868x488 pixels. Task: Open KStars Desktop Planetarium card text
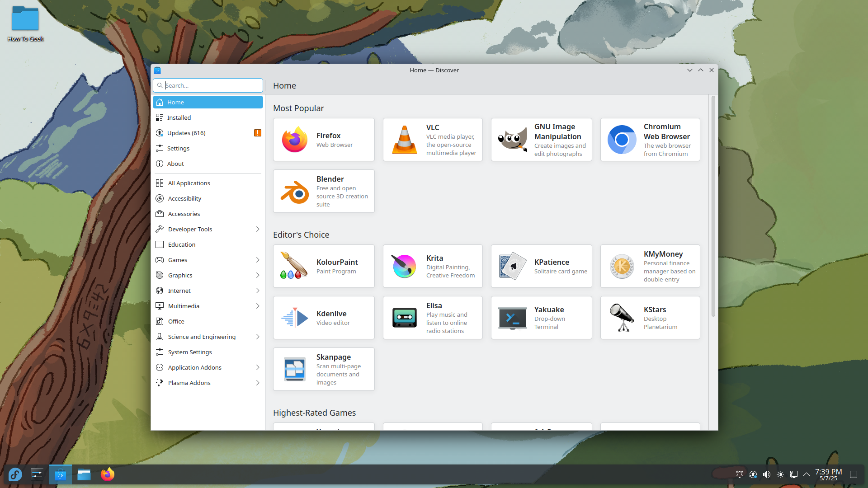pyautogui.click(x=660, y=323)
